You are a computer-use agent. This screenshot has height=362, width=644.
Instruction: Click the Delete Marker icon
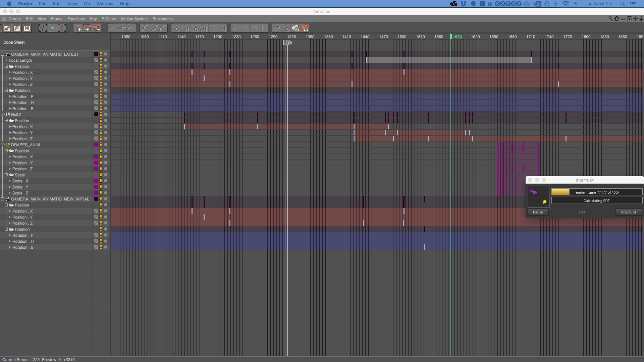[x=97, y=28]
